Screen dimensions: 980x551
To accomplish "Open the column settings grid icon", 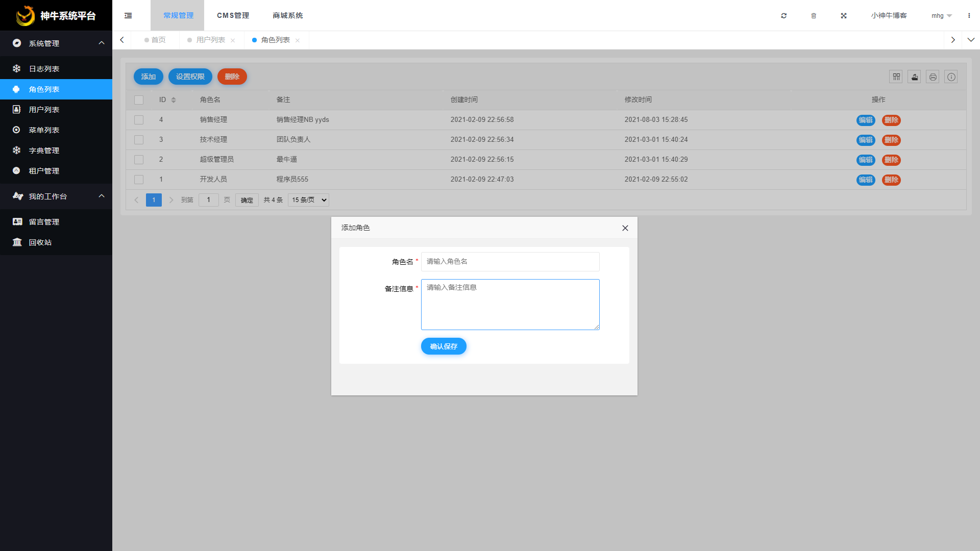I will 896,77.
